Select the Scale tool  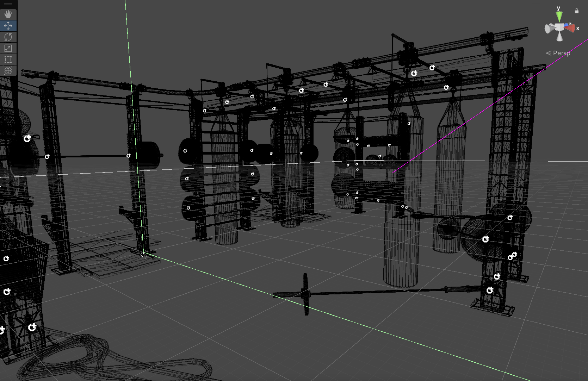click(8, 48)
